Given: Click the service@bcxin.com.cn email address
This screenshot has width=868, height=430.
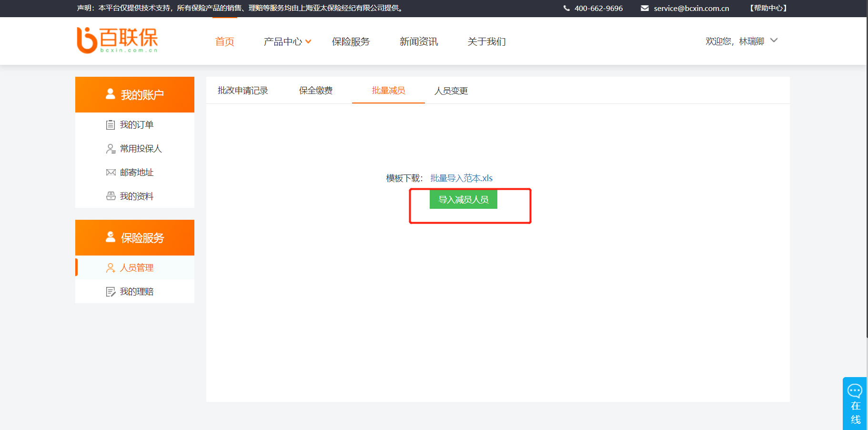Looking at the screenshot, I should (691, 8).
